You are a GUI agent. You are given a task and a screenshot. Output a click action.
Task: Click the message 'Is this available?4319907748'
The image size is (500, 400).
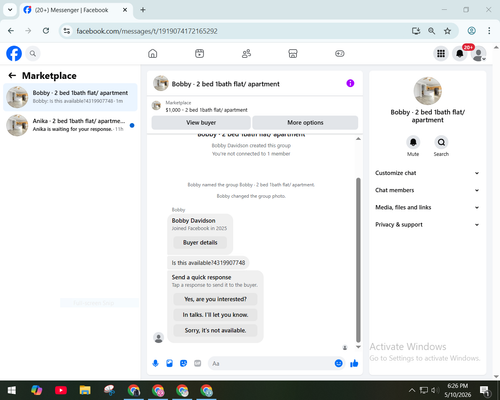pos(208,263)
